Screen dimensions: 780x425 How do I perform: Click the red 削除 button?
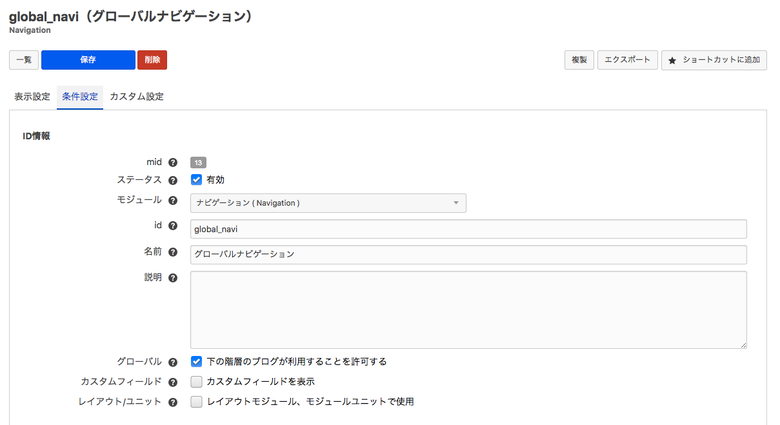pos(152,60)
